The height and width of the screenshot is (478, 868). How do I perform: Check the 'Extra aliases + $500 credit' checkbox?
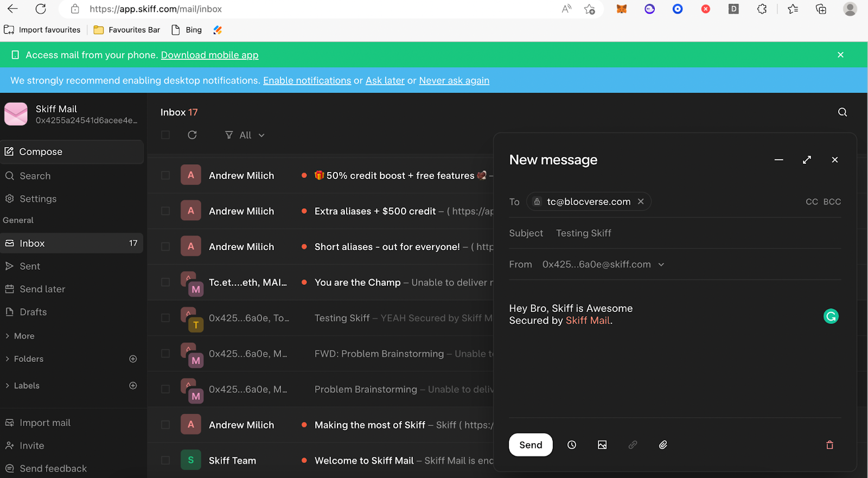(165, 211)
